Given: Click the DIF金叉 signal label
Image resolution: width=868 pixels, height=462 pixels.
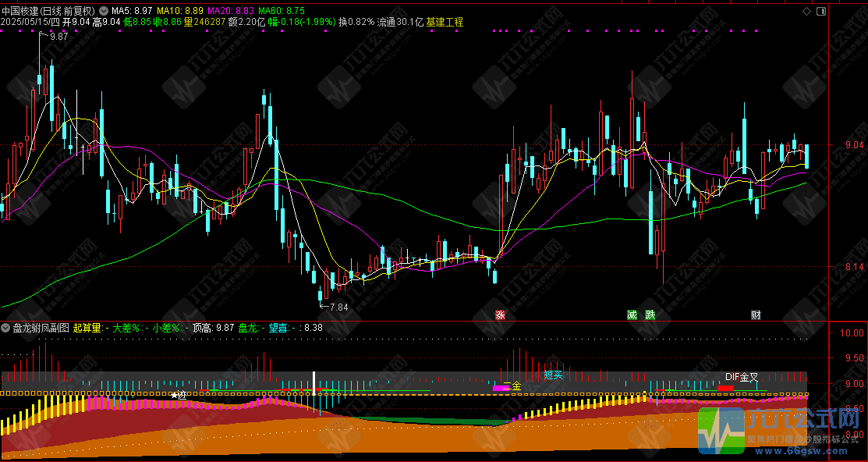Looking at the screenshot, I should 742,377.
